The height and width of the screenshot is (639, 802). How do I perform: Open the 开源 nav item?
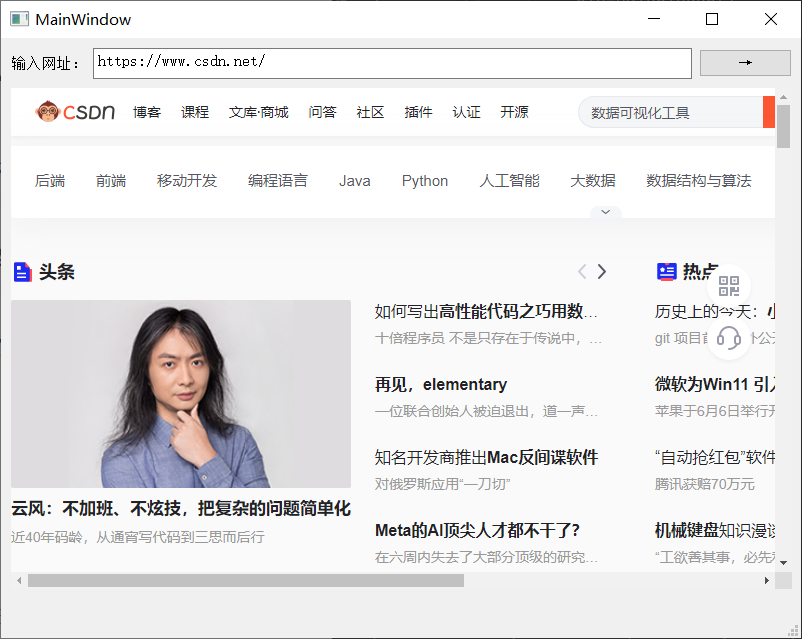point(515,112)
